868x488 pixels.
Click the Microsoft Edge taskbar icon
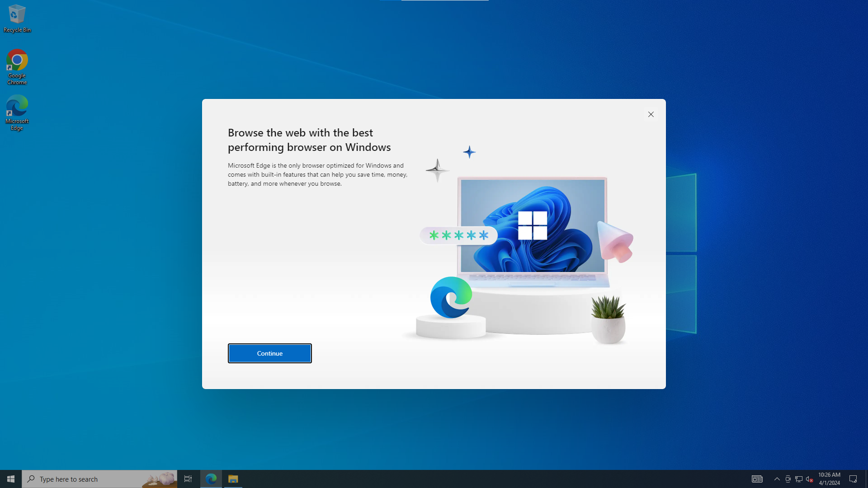click(x=211, y=479)
